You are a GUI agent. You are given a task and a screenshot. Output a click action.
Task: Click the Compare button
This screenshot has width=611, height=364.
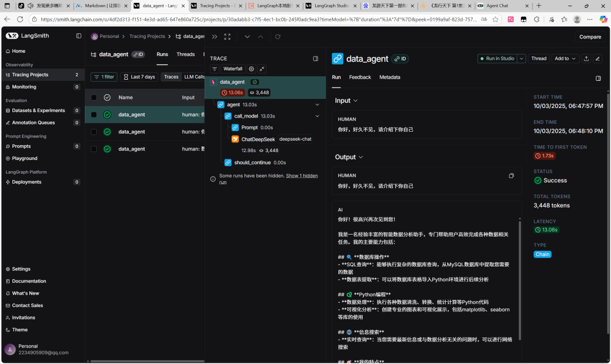[x=590, y=37]
